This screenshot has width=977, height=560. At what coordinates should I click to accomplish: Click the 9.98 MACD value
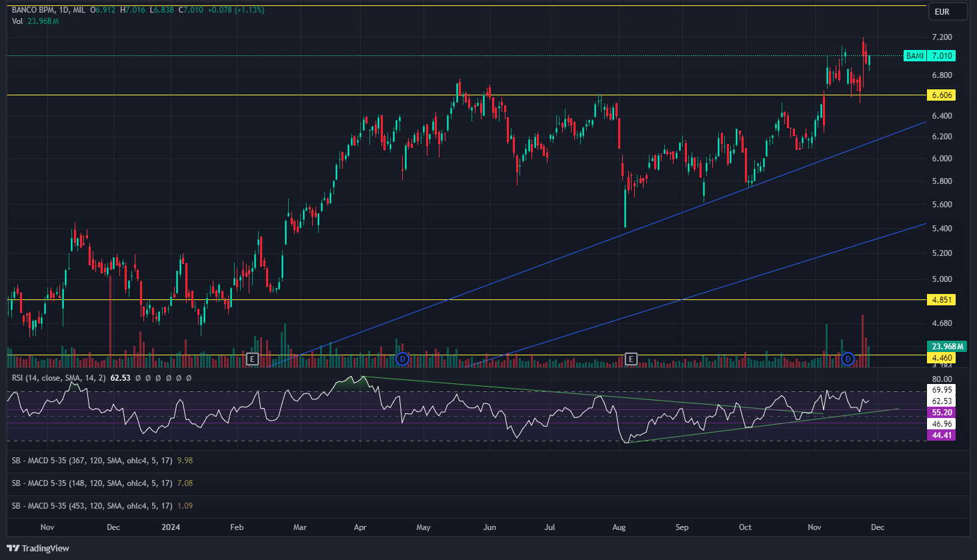pyautogui.click(x=185, y=461)
